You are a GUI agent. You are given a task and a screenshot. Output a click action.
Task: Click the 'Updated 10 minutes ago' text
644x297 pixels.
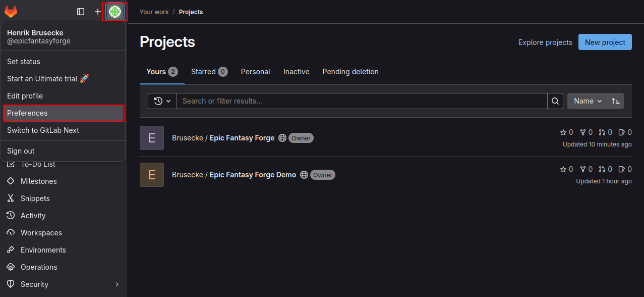point(597,144)
